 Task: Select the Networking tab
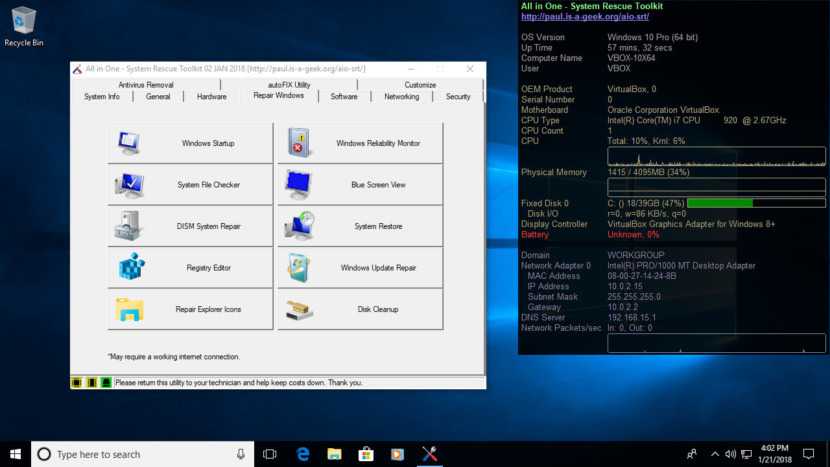[x=401, y=97]
